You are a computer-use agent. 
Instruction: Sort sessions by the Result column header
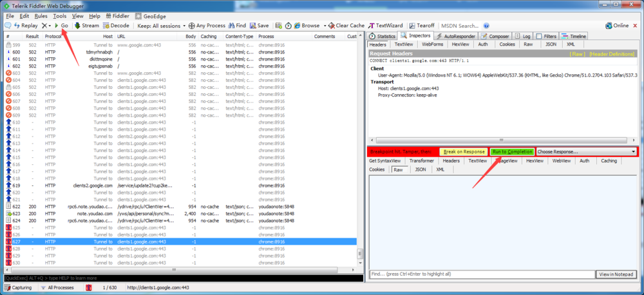point(32,37)
